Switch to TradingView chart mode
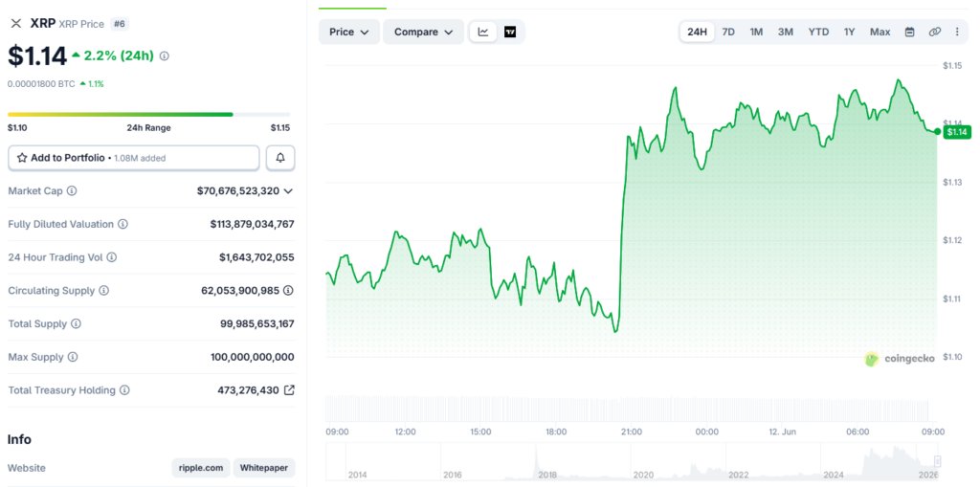This screenshot has width=980, height=487. [x=510, y=32]
